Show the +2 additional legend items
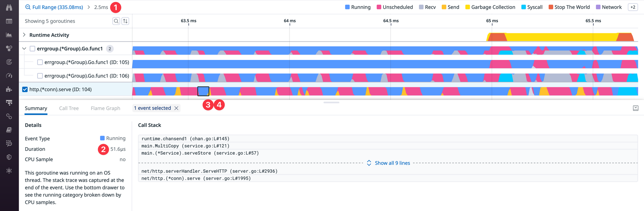The image size is (644, 211). tap(633, 7)
